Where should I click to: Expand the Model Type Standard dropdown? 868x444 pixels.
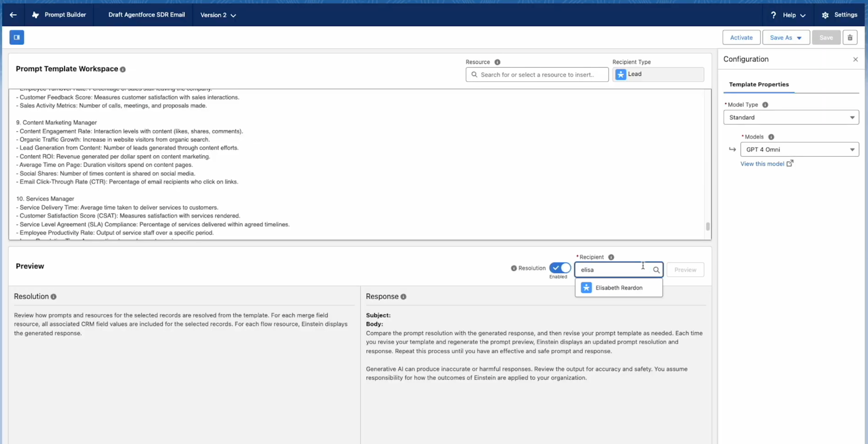click(x=790, y=118)
